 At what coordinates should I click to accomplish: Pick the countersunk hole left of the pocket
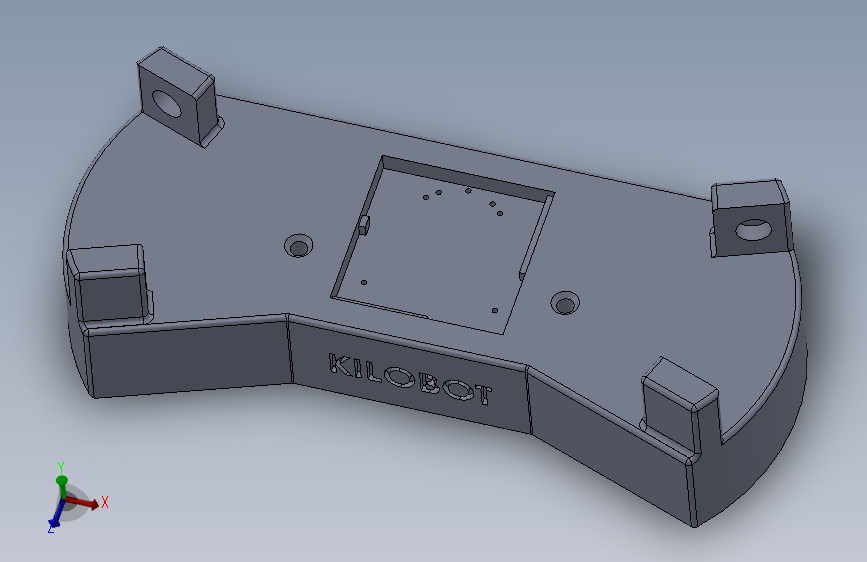pos(299,246)
